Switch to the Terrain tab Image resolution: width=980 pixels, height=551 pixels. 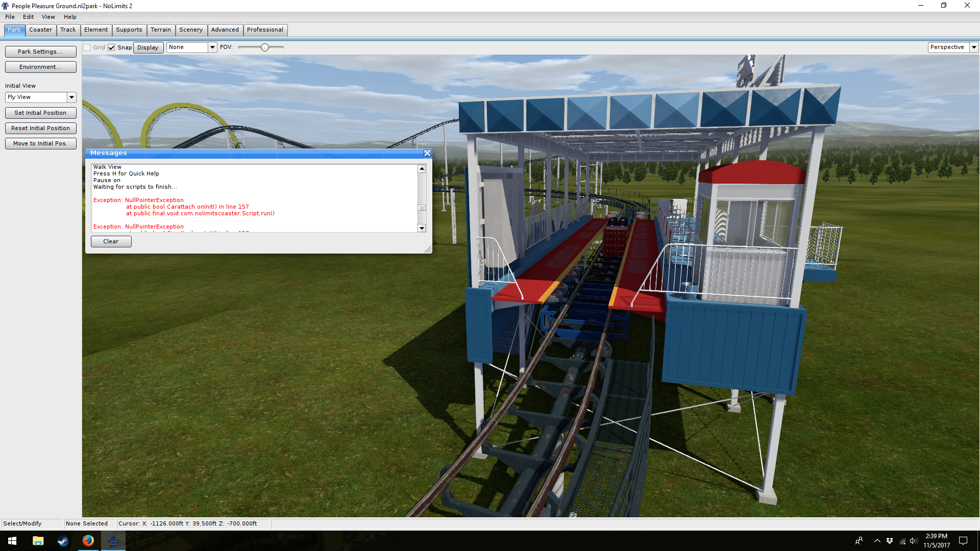tap(160, 30)
